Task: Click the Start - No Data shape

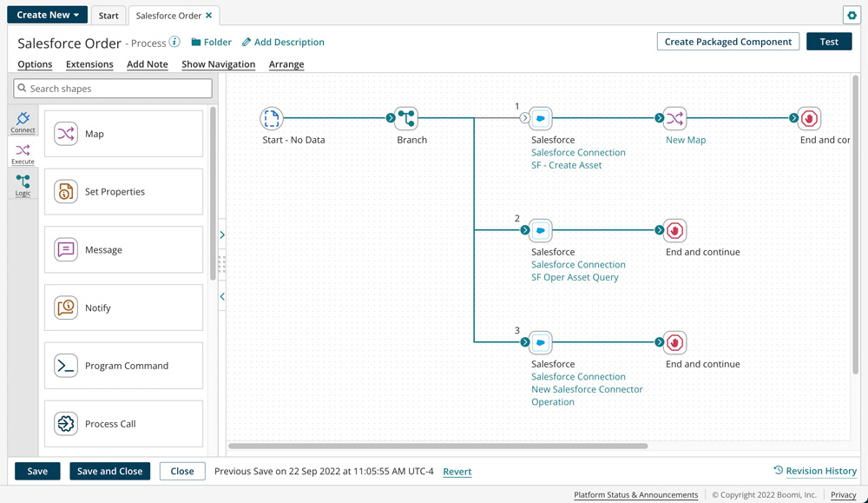Action: pyautogui.click(x=271, y=118)
